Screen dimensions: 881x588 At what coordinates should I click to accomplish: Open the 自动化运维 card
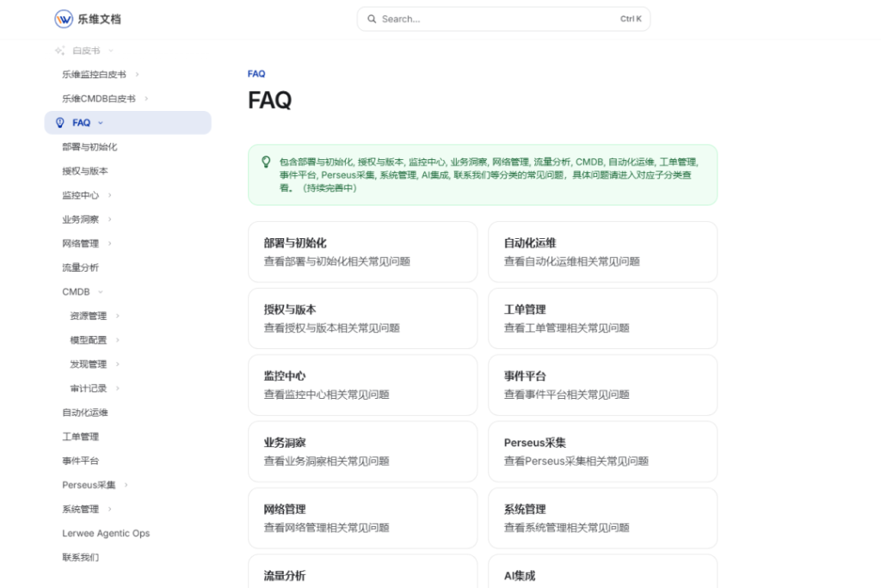pyautogui.click(x=602, y=252)
